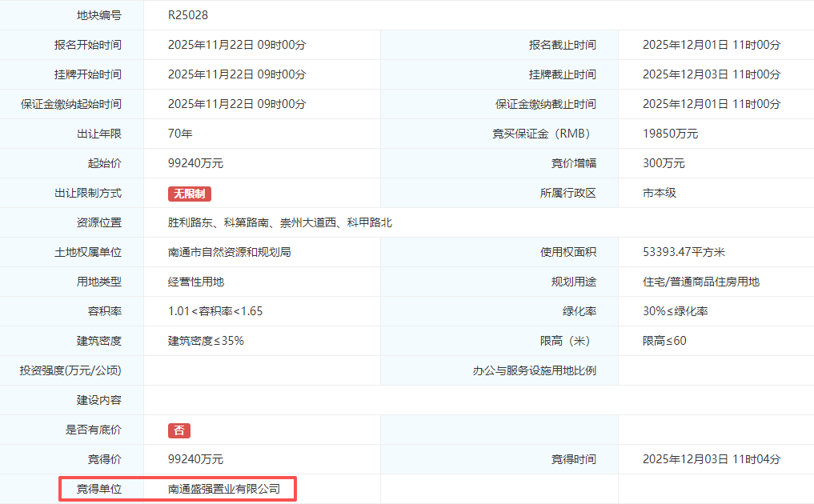
Task: Click the owner 南通市自然资源和规划局
Action: click(x=229, y=252)
